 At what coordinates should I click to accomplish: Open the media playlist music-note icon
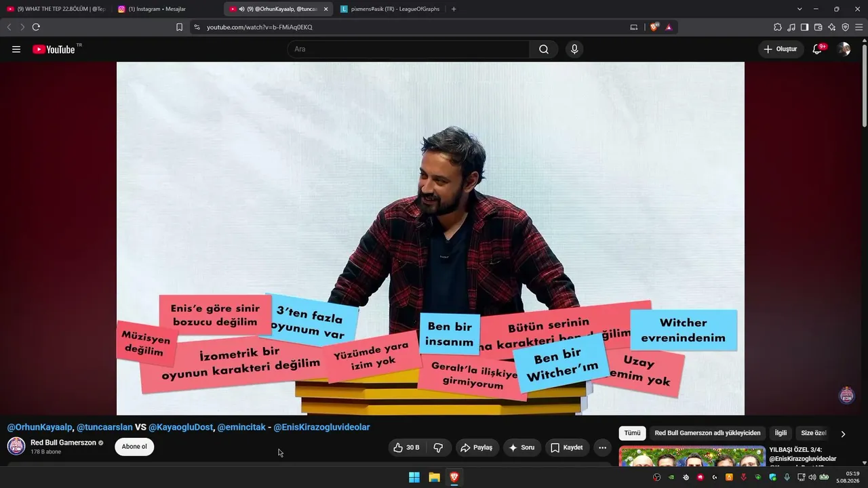coord(791,27)
